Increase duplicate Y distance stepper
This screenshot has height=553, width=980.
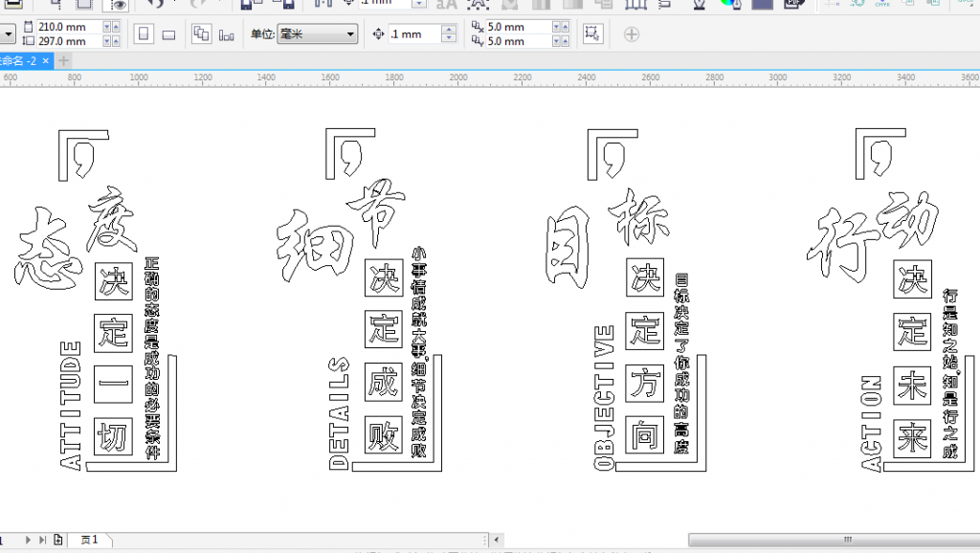pos(565,41)
